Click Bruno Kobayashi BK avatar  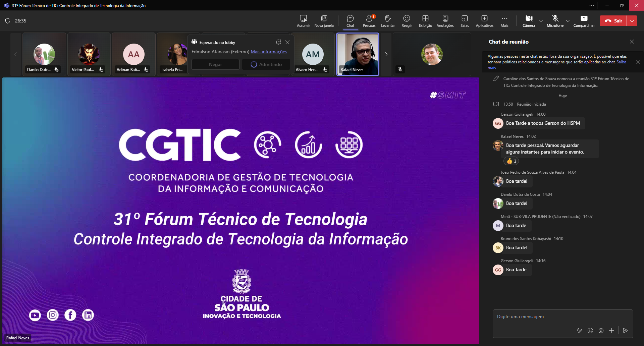[498, 248]
